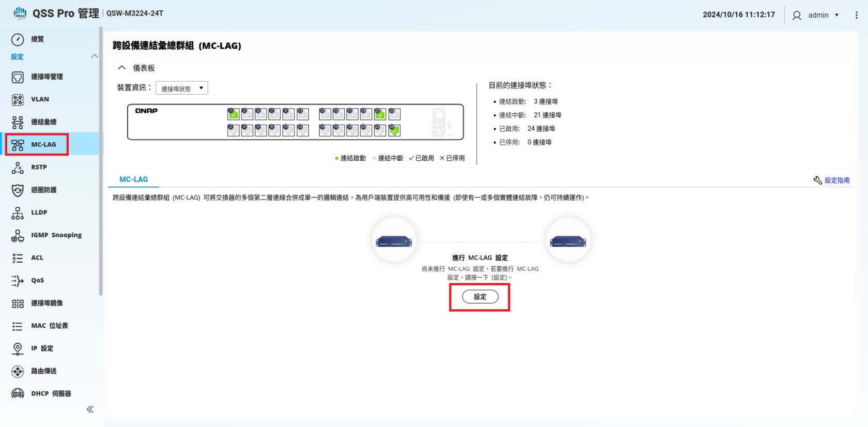This screenshot has height=427, width=868.
Task: Click port 21 on the switch panel
Action: tap(380, 114)
